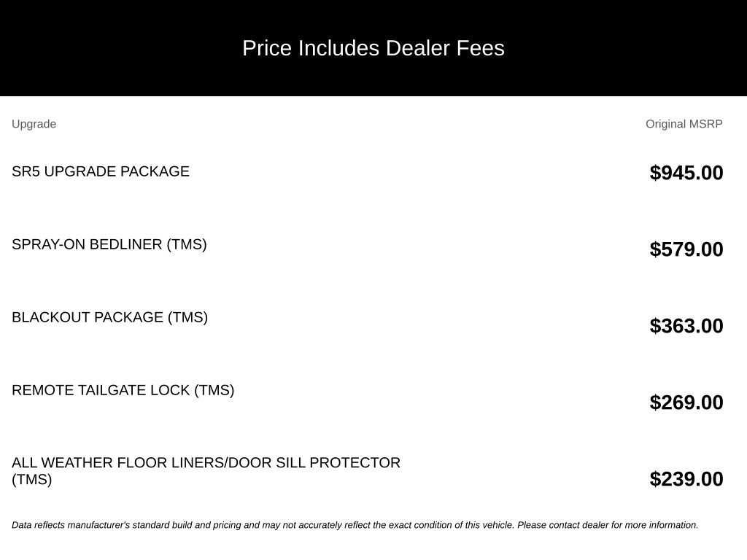Select ALL WEATHER FLOOR LINERS/DOOR SILL PROTECTOR item
747x560 pixels.
pyautogui.click(x=206, y=470)
